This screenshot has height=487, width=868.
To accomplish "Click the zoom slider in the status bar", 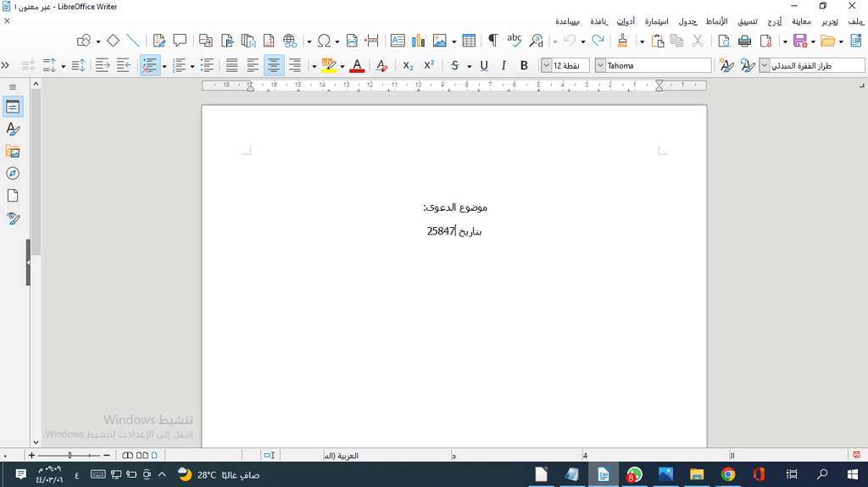I will (x=70, y=456).
